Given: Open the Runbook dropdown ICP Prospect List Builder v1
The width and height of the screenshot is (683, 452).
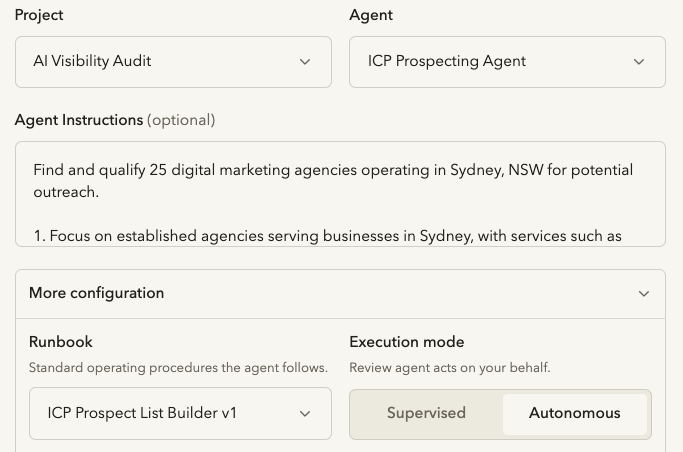Looking at the screenshot, I should pyautogui.click(x=180, y=413).
